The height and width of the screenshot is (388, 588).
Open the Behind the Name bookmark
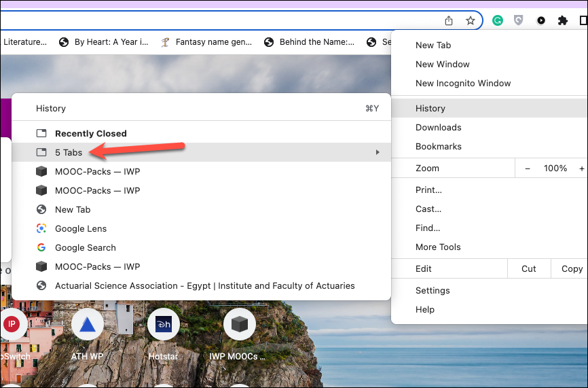[x=310, y=42]
